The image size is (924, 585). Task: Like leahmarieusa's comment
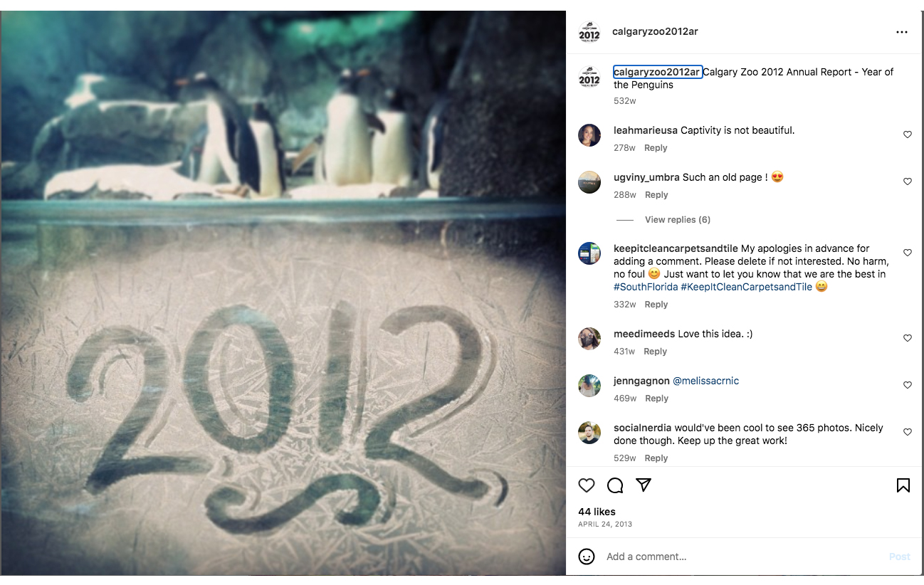pyautogui.click(x=908, y=135)
